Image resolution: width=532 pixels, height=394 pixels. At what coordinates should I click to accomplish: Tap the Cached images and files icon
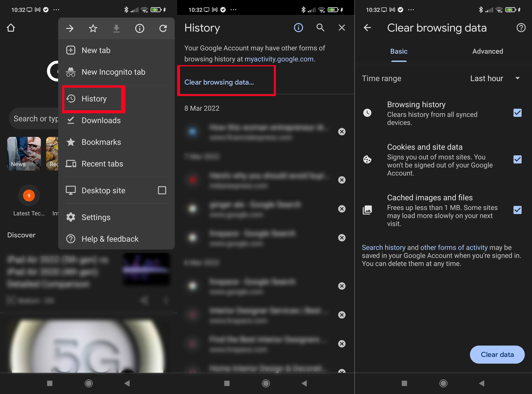pyautogui.click(x=367, y=210)
